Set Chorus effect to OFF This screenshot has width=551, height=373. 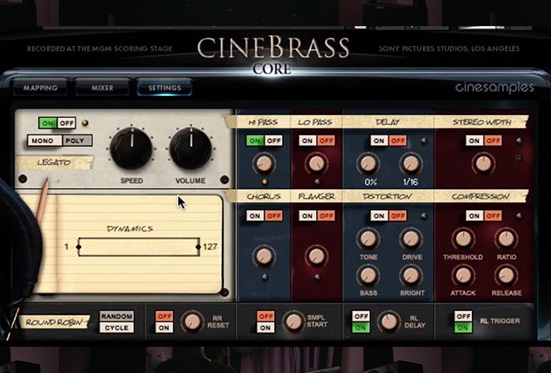pyautogui.click(x=273, y=216)
